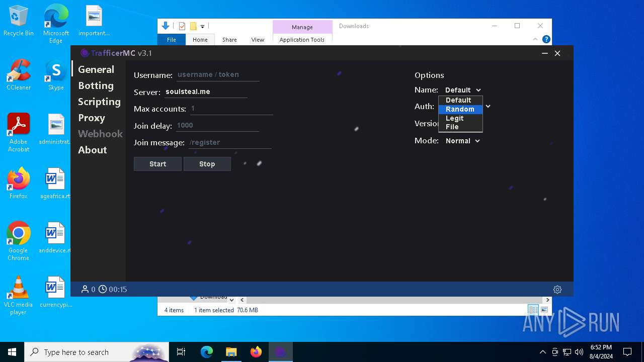Open CCleaner desktop shortcut
This screenshot has height=362, width=644.
coord(19,75)
